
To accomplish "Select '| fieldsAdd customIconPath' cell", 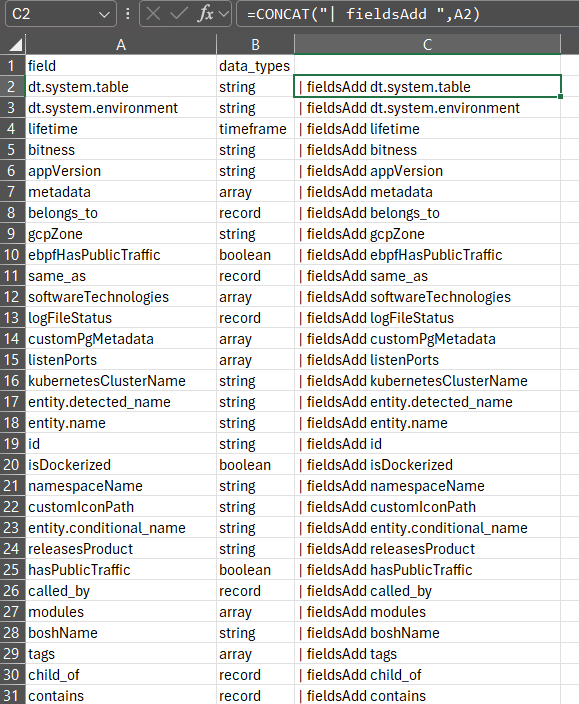I will pos(427,507).
